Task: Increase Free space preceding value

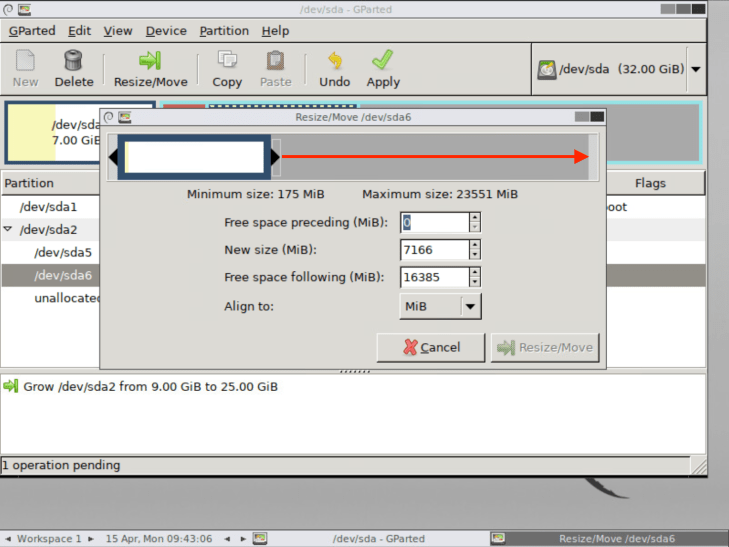Action: [474, 217]
